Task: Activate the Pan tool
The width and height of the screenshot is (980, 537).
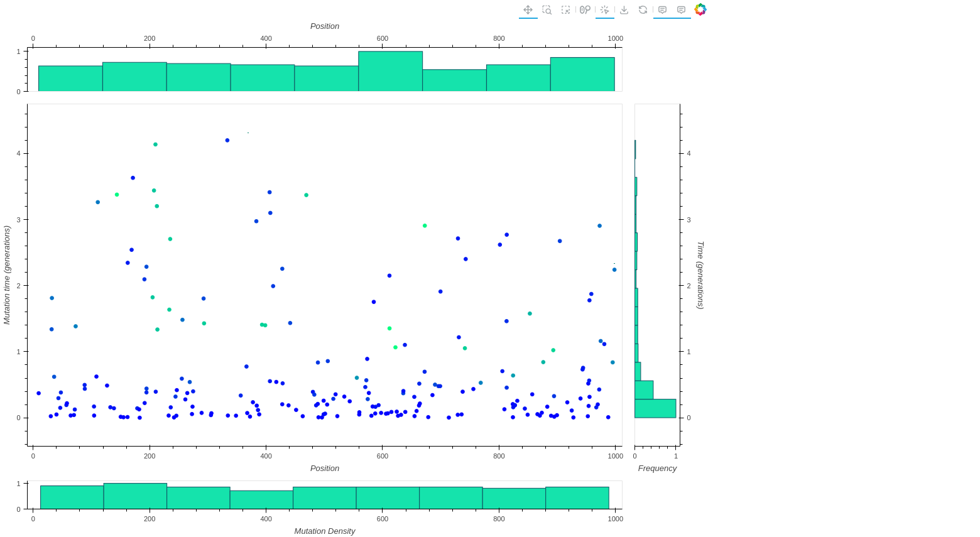Action: coord(528,10)
